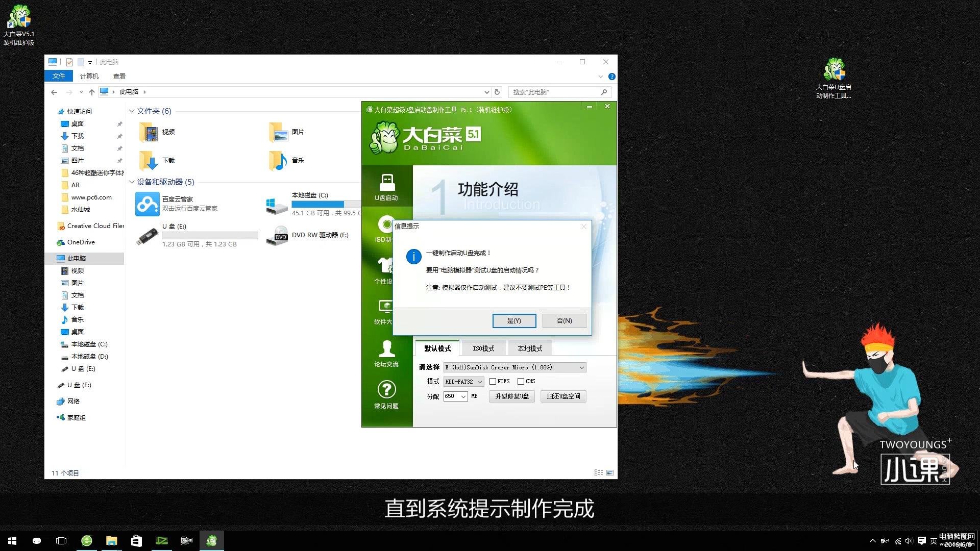Click the U 盘 (E:) capacity bar
The width and height of the screenshot is (980, 551).
(x=210, y=236)
